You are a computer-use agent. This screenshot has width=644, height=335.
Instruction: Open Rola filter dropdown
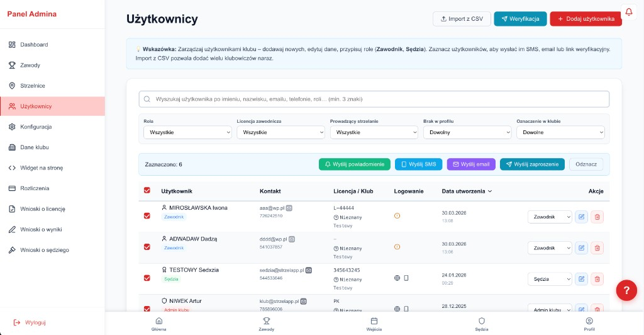click(187, 132)
